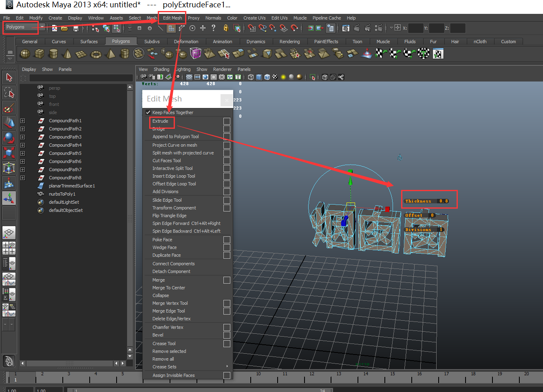Expand CompoundPath3 in the Outliner
This screenshot has width=543, height=392.
pos(22,137)
